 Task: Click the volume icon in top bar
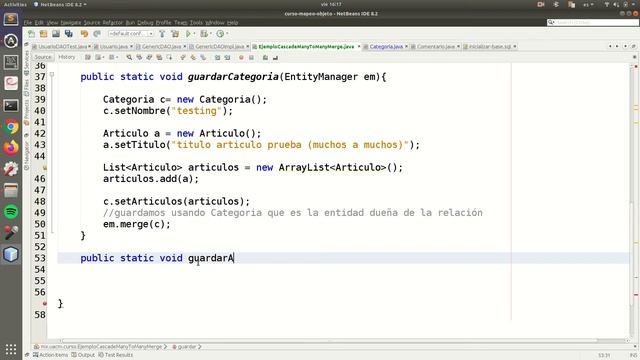616,4
